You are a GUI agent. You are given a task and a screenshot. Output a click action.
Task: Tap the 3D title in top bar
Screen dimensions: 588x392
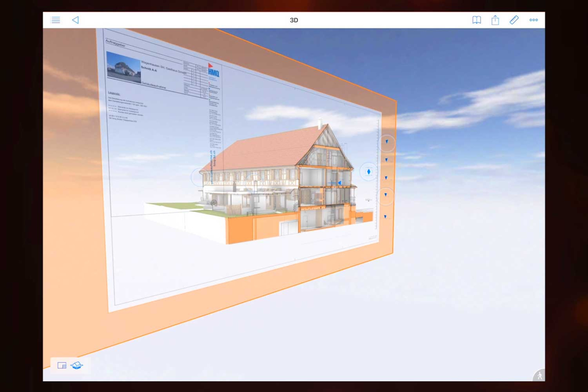click(x=294, y=20)
